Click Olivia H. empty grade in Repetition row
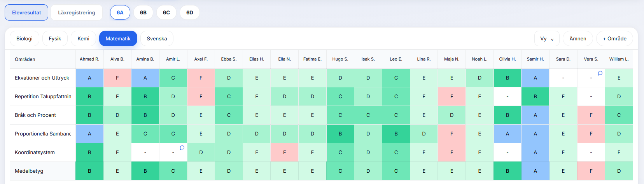 coord(507,96)
